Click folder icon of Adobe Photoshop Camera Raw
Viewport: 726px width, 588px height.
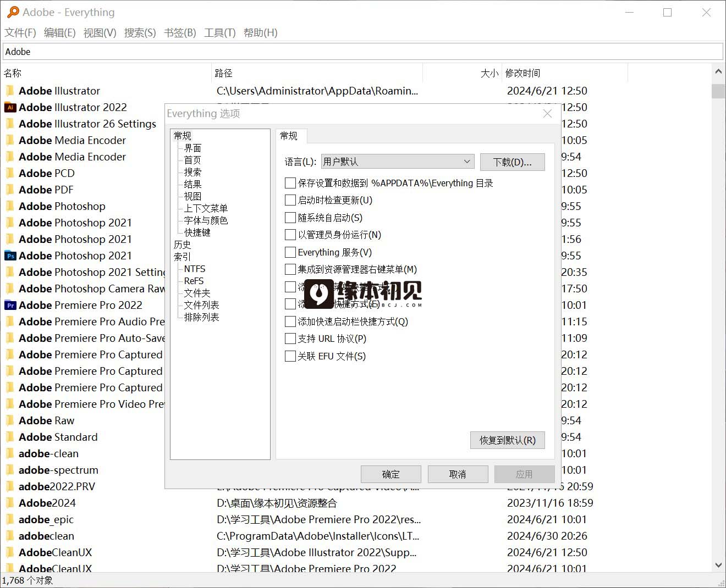coord(10,289)
